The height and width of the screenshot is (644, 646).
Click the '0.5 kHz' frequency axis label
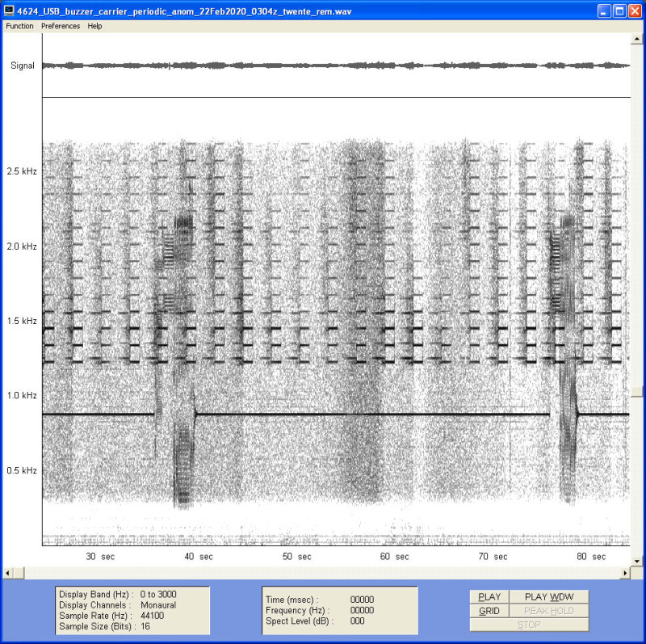[x=22, y=470]
